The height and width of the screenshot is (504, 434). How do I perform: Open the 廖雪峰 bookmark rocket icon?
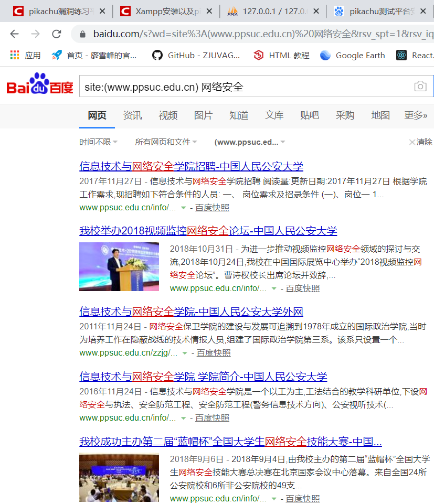tap(57, 55)
